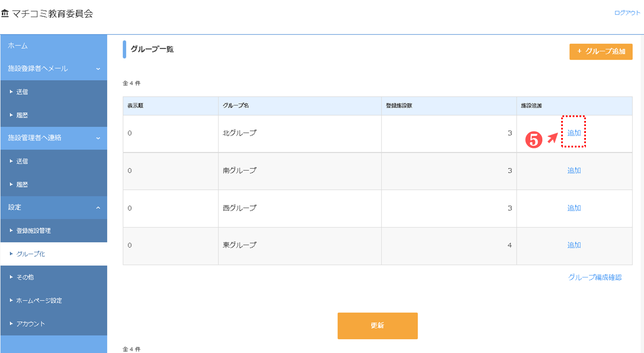
Task: Log out via ログアウト link
Action: pos(627,13)
